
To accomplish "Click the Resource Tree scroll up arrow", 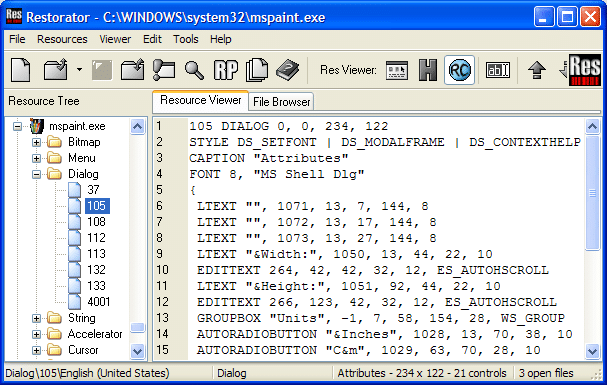I will (137, 127).
